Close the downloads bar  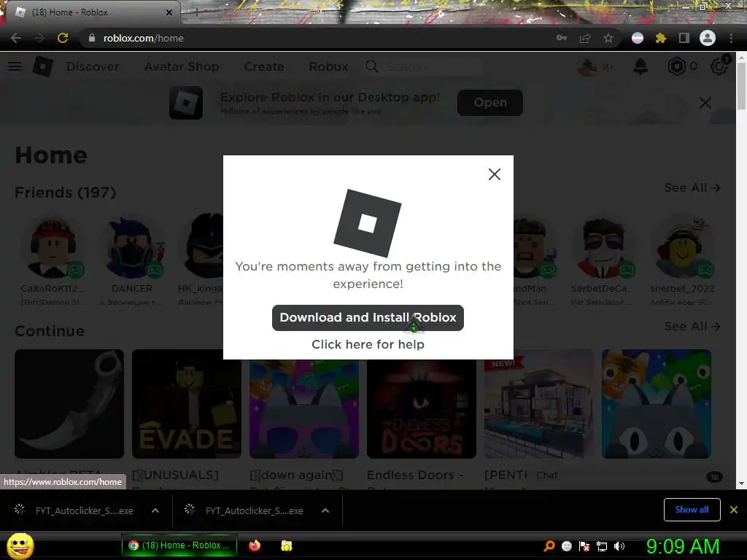point(734,510)
